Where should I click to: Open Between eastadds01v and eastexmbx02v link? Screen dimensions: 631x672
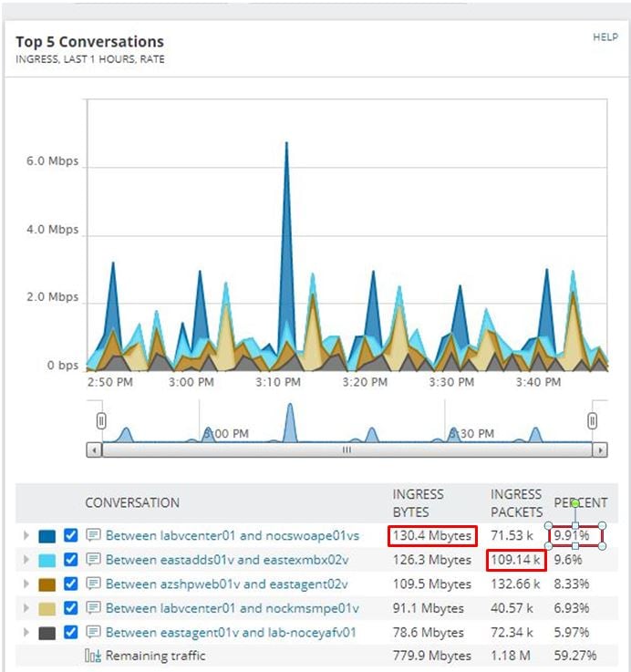[227, 560]
